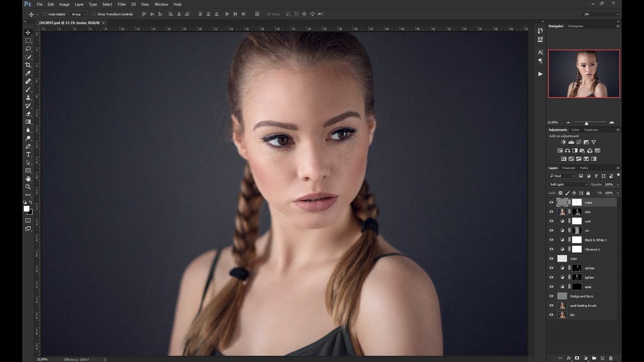Open the Group auto-select dropdown
The height and width of the screenshot is (362, 644).
pos(78,14)
